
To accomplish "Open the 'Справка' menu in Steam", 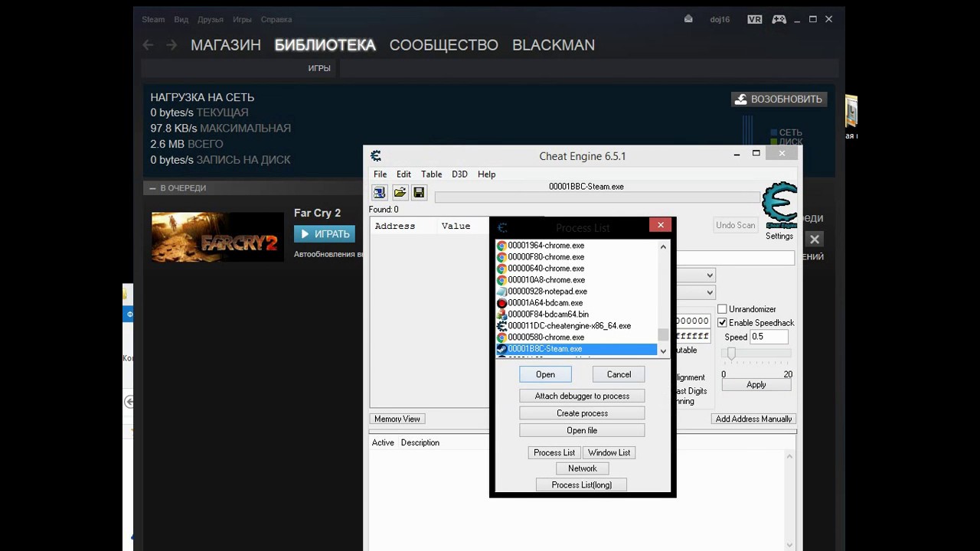I will [276, 19].
